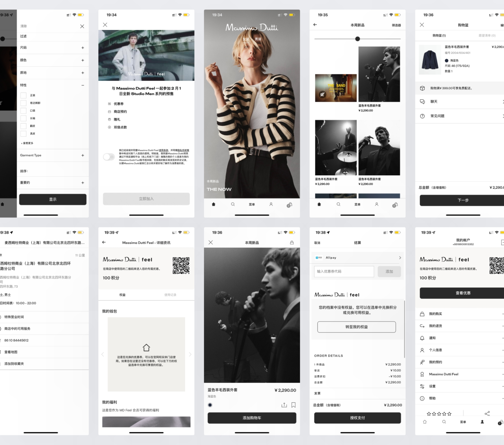The height and width of the screenshot is (445, 504).
Task: Switch to the 男装 tab on homepage
Action: click(258, 39)
